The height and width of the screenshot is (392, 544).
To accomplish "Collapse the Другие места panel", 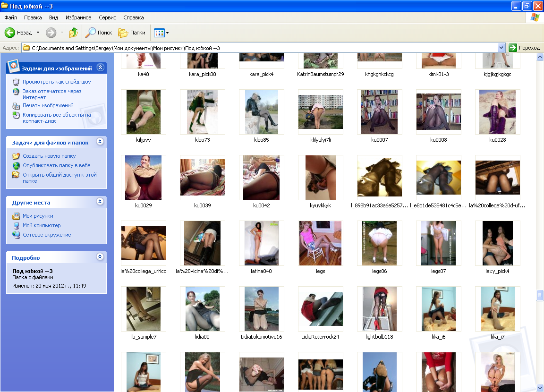I will tap(100, 202).
